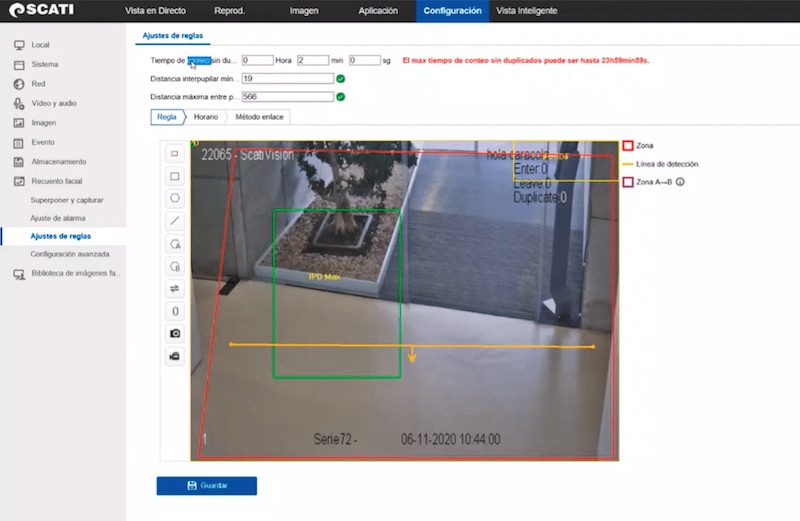This screenshot has width=800, height=521.
Task: Go to Vista en Directo menu
Action: tap(155, 10)
